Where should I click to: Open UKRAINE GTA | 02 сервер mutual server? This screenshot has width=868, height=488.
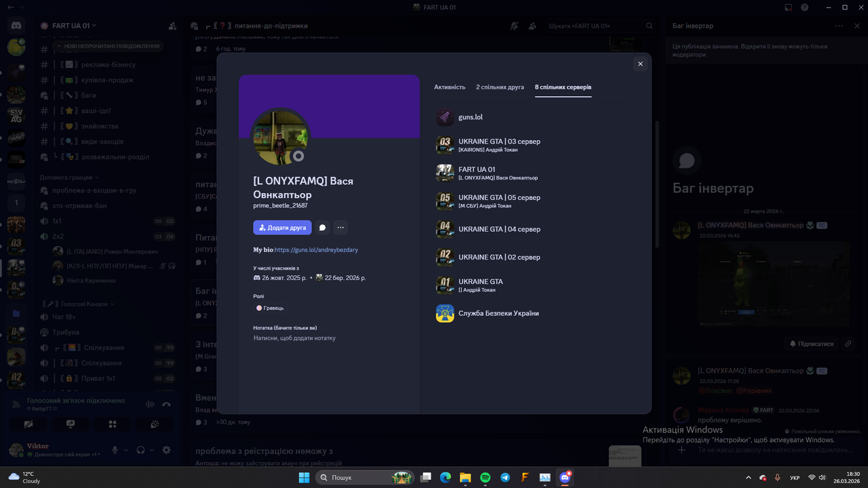click(x=532, y=258)
